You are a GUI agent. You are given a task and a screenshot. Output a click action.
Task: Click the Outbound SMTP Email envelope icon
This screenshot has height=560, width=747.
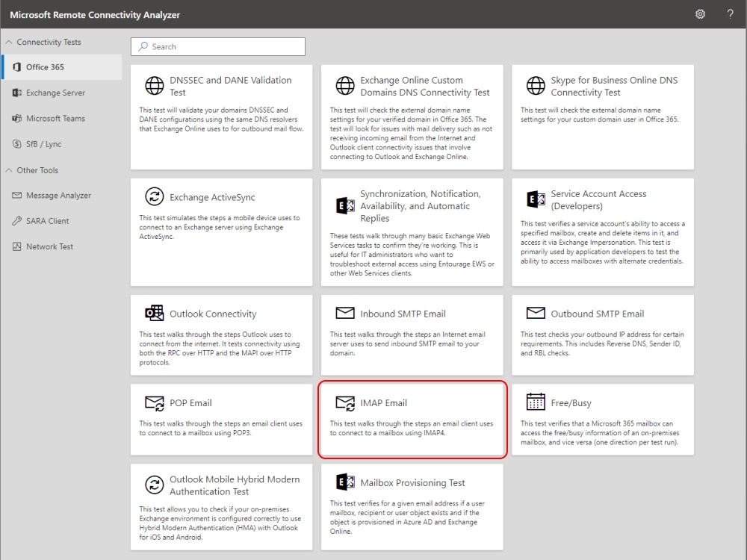536,313
